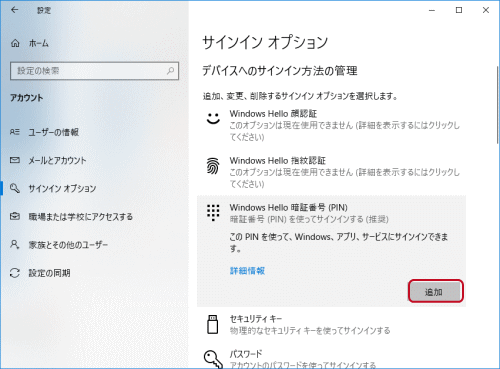Click デバイスへのサインイン方法の管理 heading

pos(280,71)
